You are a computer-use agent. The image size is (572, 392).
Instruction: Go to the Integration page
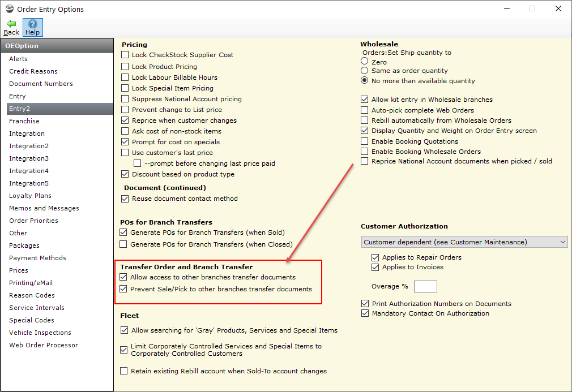coord(27,133)
